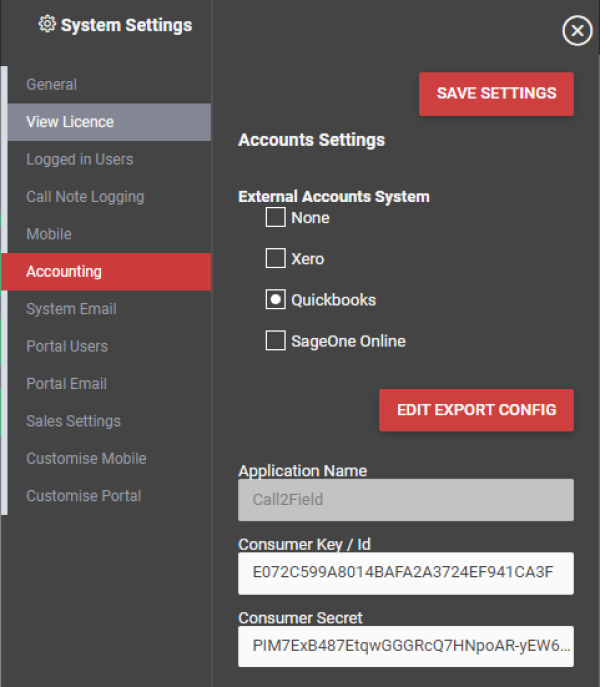
Task: Tick the SageOne Online option
Action: point(275,340)
